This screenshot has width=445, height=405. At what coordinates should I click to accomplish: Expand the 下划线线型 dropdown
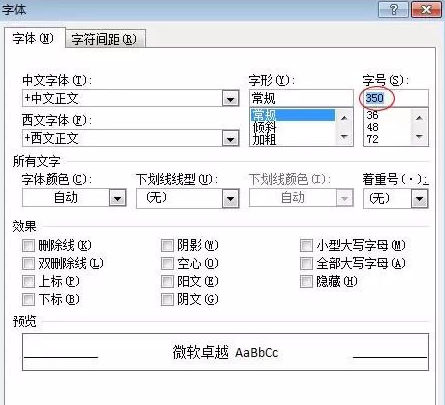point(230,199)
